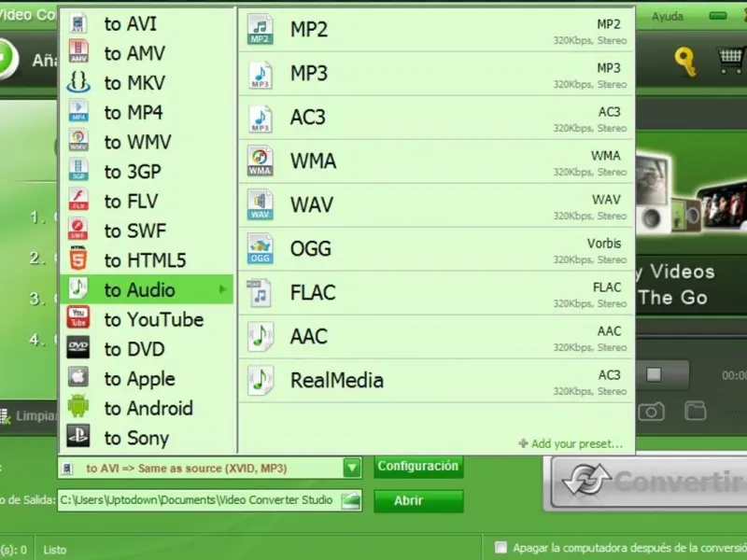Click the 3GP format icon
747x560 pixels.
[x=78, y=170]
